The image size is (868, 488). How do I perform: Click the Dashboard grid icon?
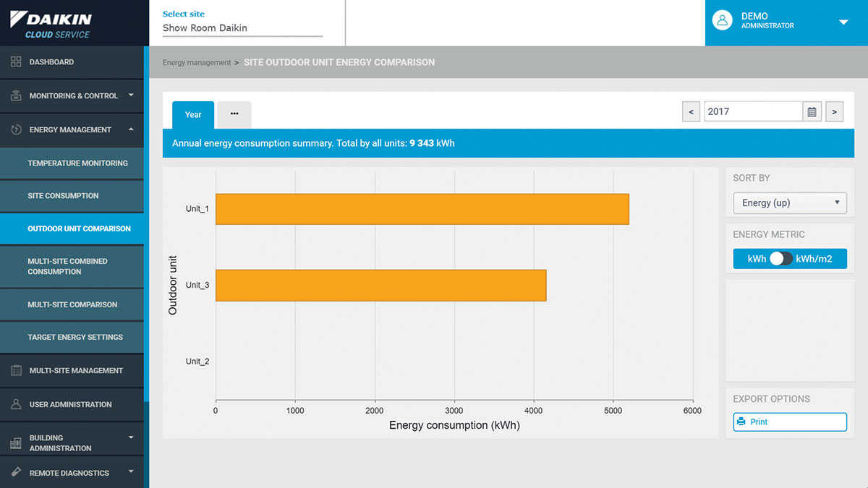(16, 62)
